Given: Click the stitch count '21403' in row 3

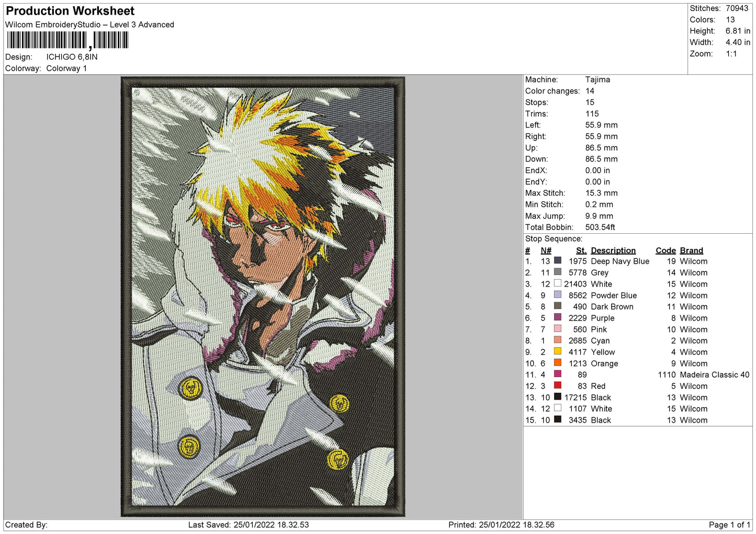Looking at the screenshot, I should coord(575,284).
